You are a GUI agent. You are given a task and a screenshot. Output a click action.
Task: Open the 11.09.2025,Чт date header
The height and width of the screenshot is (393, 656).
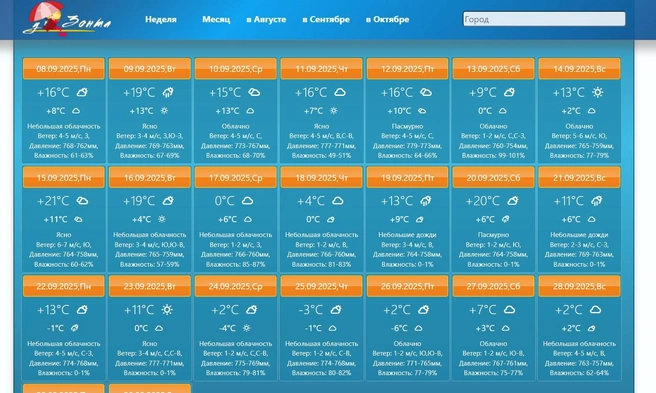[321, 69]
